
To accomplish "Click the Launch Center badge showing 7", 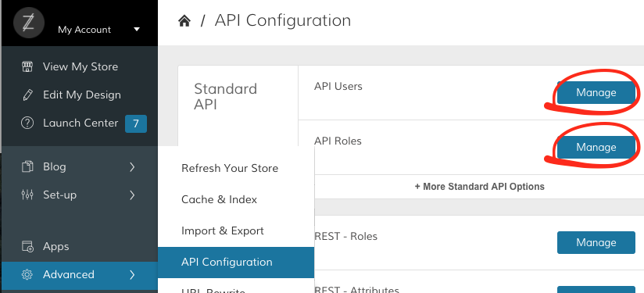I will 136,123.
